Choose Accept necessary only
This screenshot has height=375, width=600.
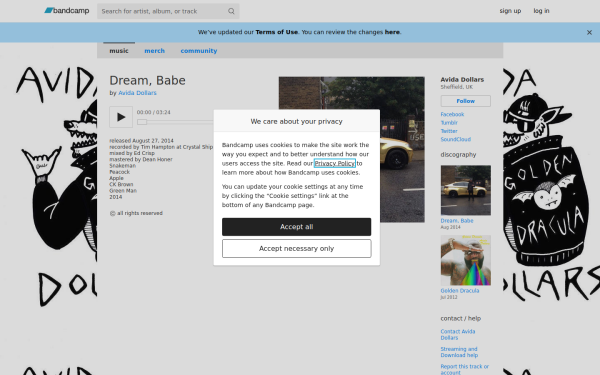click(297, 248)
